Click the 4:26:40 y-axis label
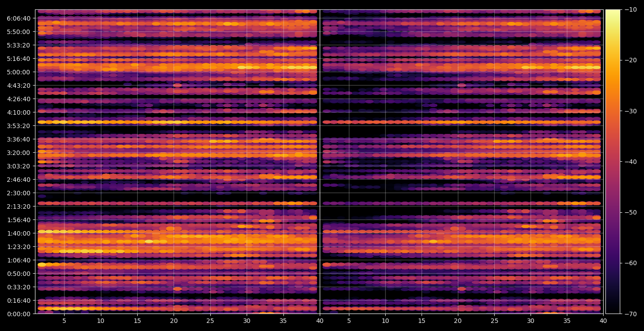 (19, 99)
